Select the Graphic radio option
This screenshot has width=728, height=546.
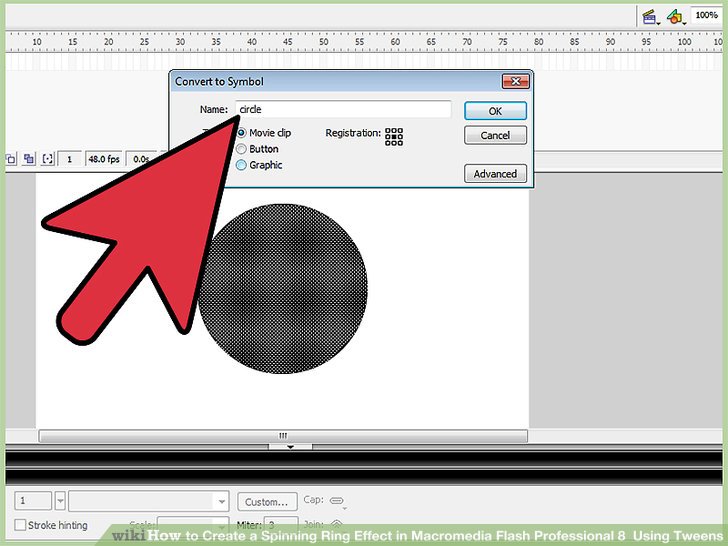pos(241,165)
